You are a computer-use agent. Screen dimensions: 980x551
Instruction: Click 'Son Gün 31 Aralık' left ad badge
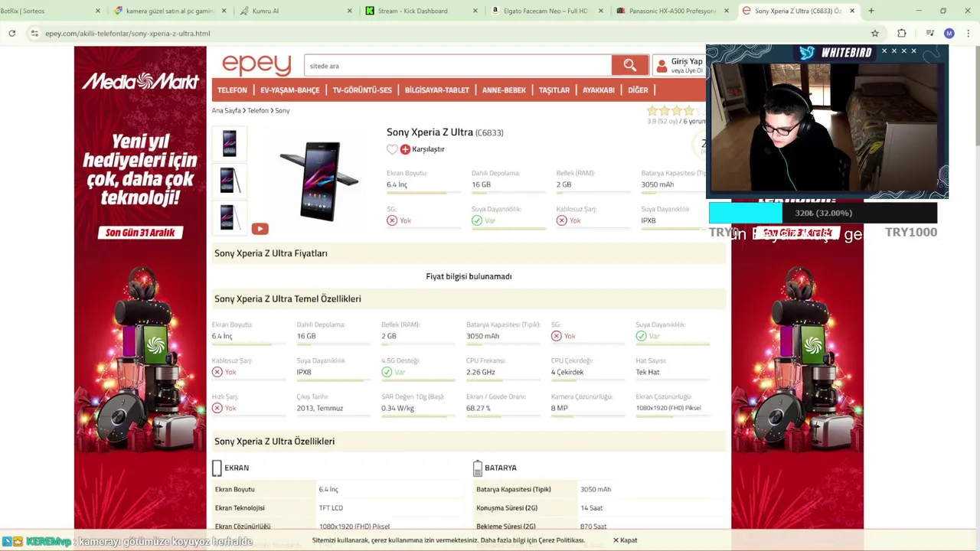140,233
